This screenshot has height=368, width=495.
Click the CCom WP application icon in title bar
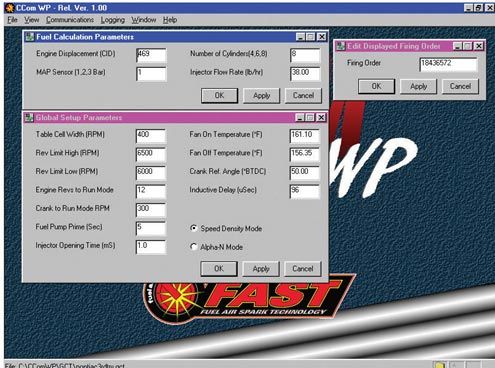pos(10,8)
